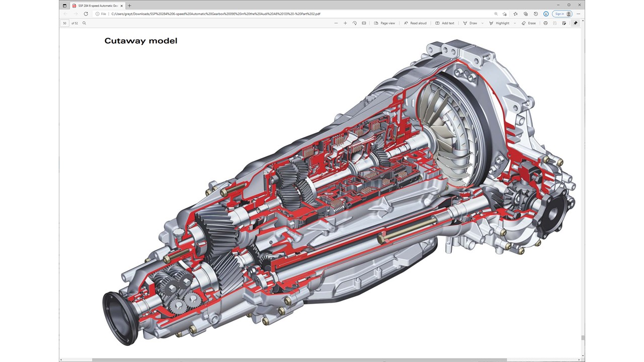Rotate the PDF page
Viewport: 644px width, 362px height.
[x=355, y=23]
